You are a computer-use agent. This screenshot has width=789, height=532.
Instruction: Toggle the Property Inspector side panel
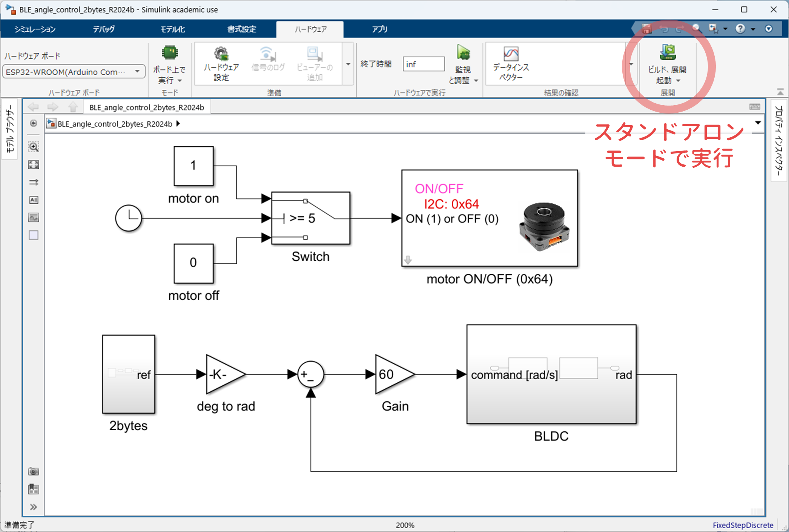pos(778,140)
